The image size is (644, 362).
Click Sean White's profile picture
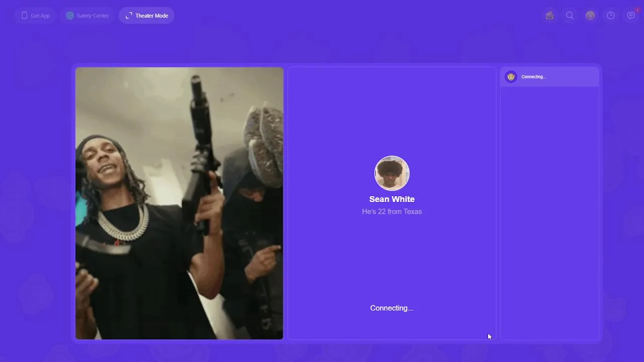click(x=392, y=173)
